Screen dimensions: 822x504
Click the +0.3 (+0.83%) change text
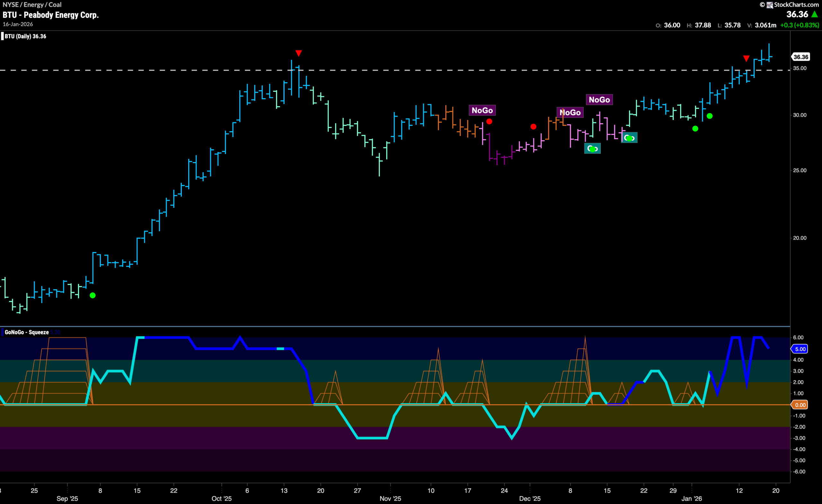pos(800,25)
